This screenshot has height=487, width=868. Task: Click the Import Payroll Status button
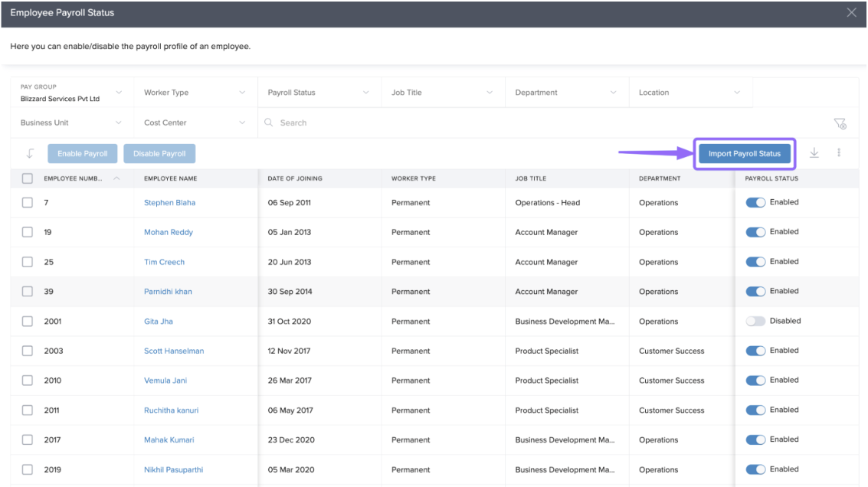744,154
